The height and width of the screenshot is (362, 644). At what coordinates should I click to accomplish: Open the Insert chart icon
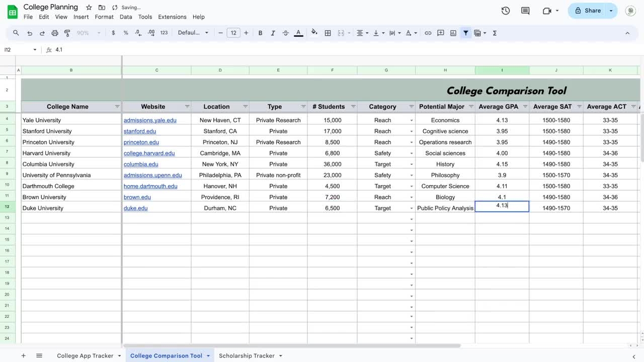point(453,33)
